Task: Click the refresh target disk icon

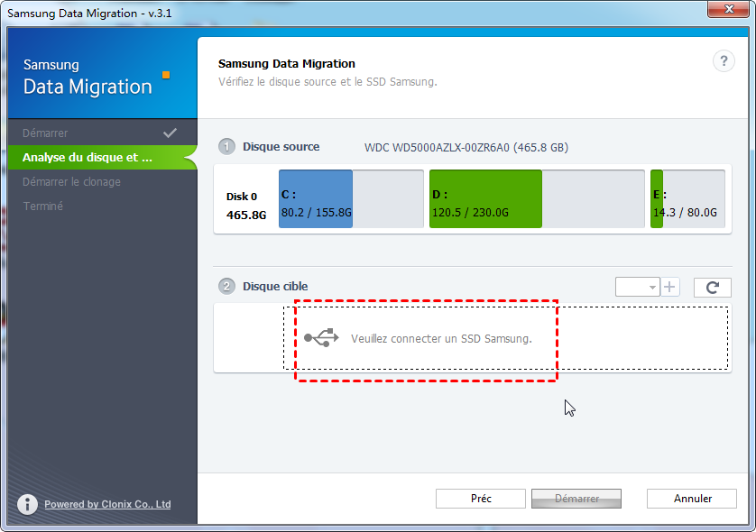Action: pos(712,288)
